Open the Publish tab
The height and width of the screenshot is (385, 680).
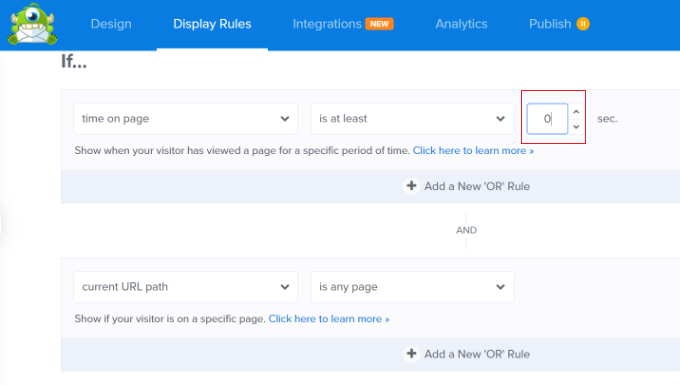(550, 24)
